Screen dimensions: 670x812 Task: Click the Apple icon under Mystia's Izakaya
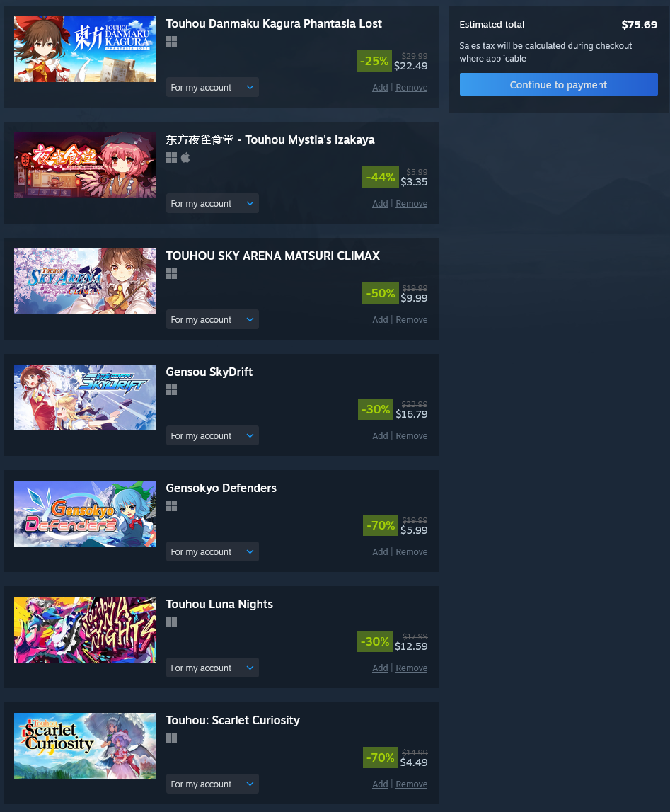(185, 157)
